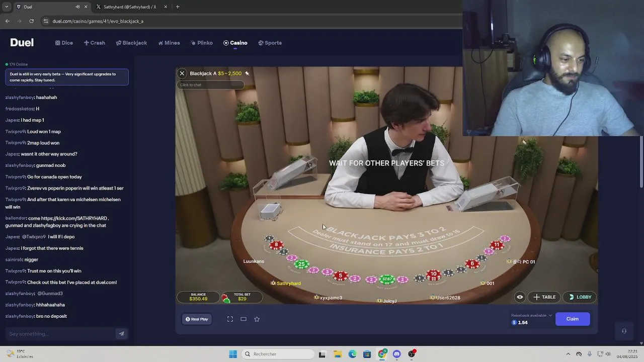The width and height of the screenshot is (644, 362).
Task: Click the red 5 chip bet spot
Action: point(340,276)
